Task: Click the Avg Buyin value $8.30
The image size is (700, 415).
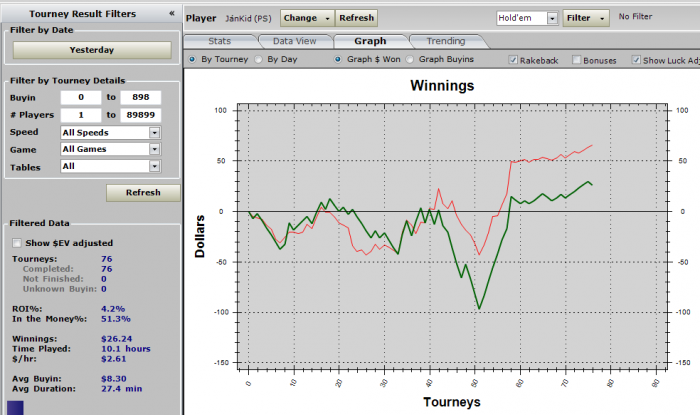Action: tap(114, 379)
